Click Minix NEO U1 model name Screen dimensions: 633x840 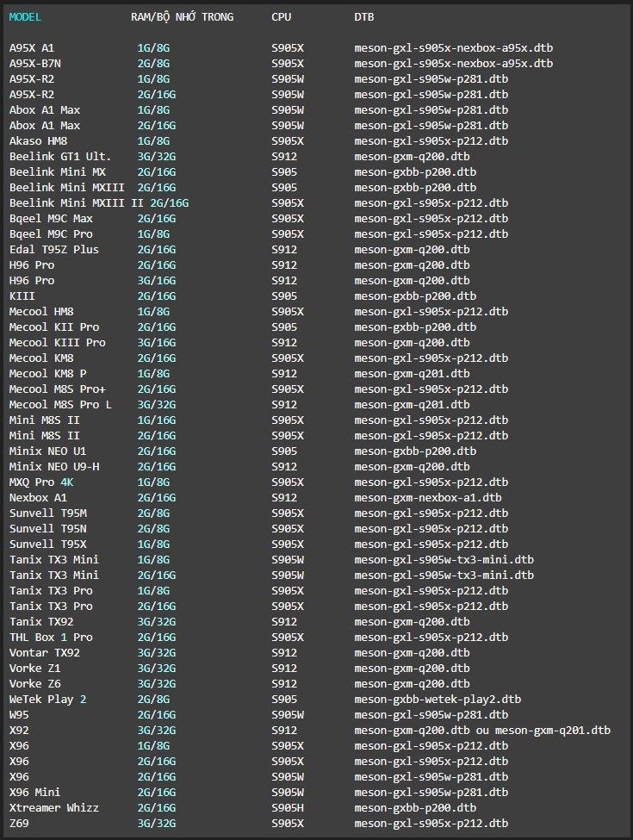coord(47,451)
